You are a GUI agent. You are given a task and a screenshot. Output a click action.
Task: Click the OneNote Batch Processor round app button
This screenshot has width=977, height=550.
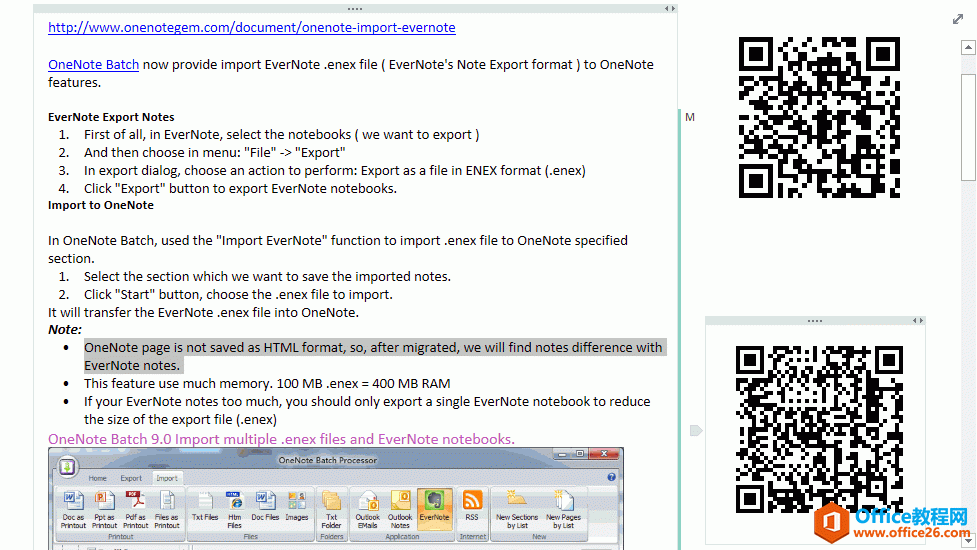pyautogui.click(x=67, y=466)
